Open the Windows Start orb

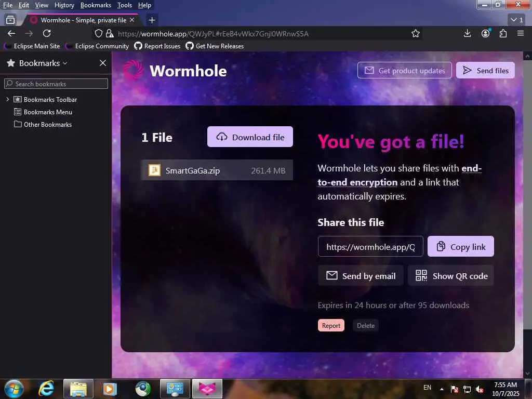coord(14,389)
